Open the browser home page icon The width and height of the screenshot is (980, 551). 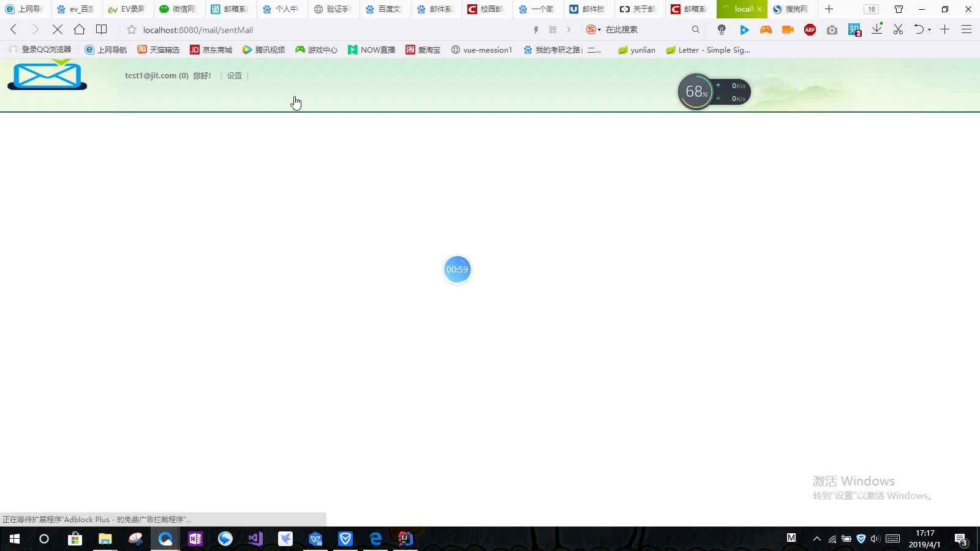click(x=79, y=29)
